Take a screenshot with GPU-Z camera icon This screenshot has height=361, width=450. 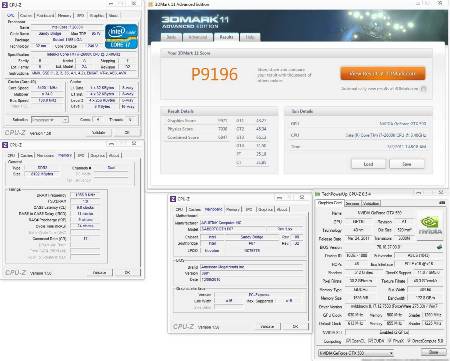point(442,202)
